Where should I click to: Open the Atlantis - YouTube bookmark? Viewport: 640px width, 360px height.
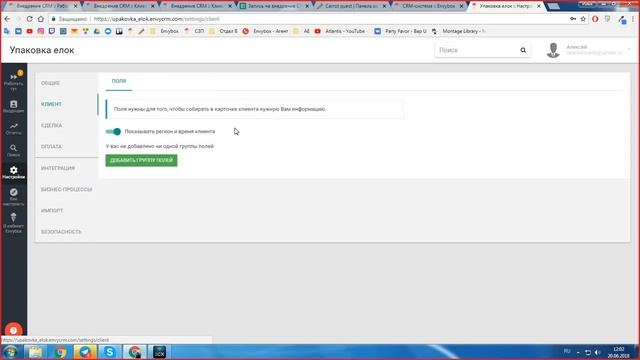[340, 31]
